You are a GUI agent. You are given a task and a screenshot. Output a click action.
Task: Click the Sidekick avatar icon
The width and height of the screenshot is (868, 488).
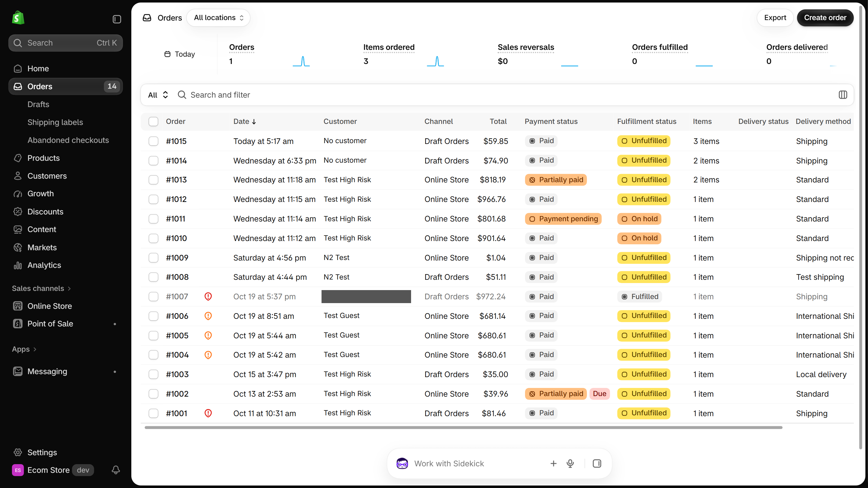point(402,463)
